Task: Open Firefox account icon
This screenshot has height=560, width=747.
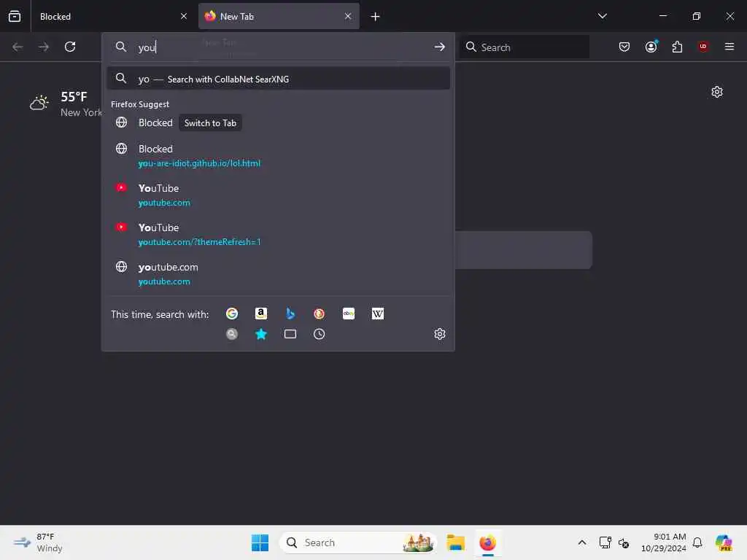Action: (x=651, y=47)
